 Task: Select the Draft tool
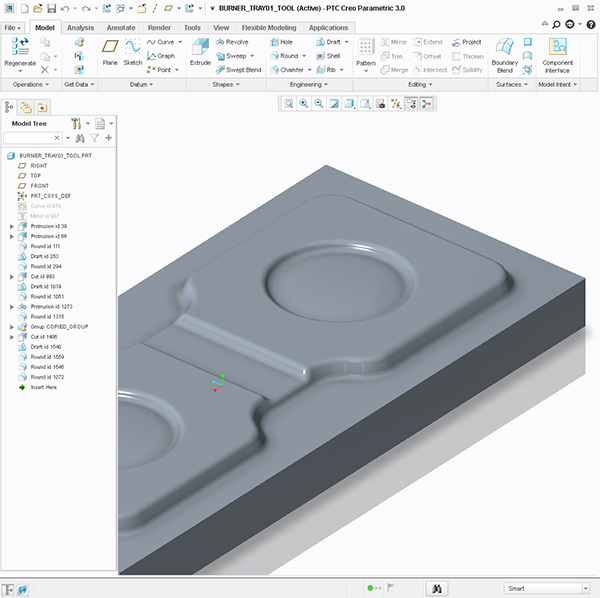(328, 42)
